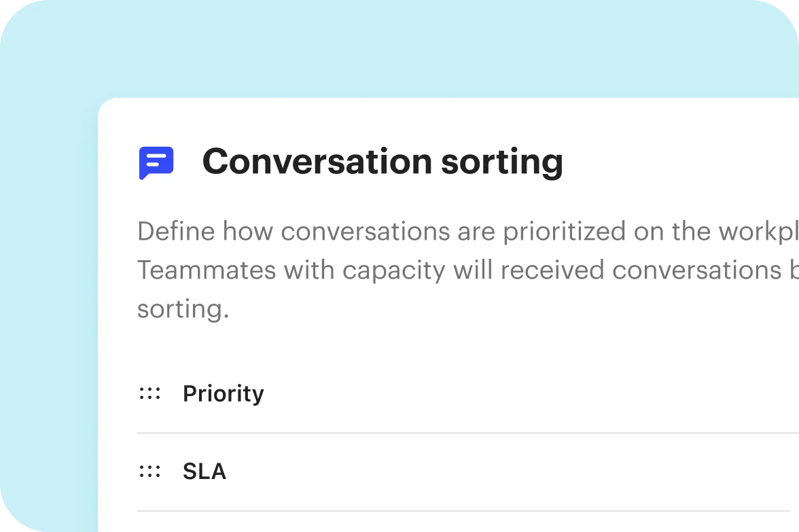Grab the drag handle beside Priority
This screenshot has width=799, height=532.
click(149, 393)
